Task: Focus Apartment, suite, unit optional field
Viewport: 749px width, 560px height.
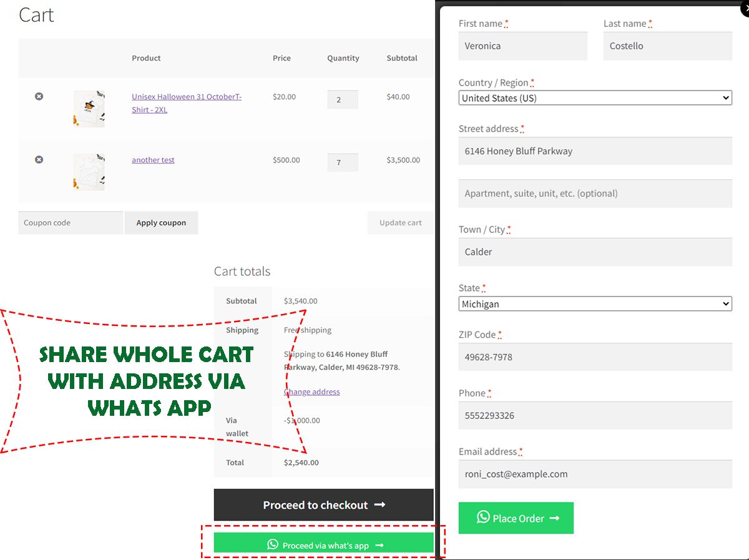Action: point(595,194)
